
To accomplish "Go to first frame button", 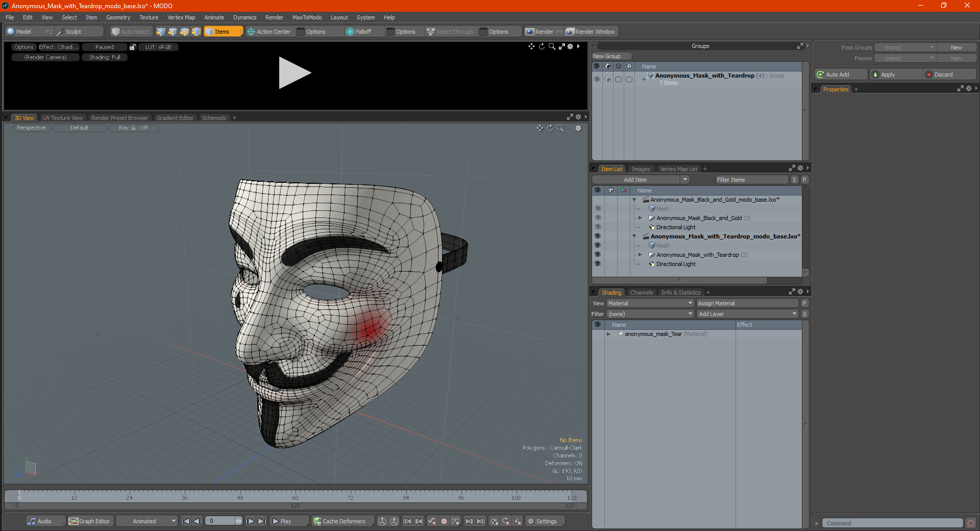I will pyautogui.click(x=186, y=521).
